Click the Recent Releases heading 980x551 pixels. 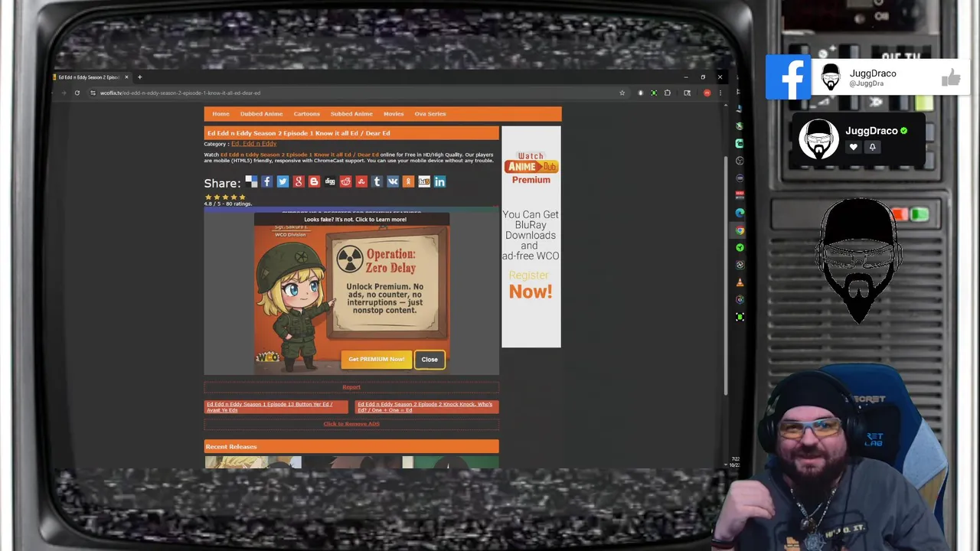point(230,446)
